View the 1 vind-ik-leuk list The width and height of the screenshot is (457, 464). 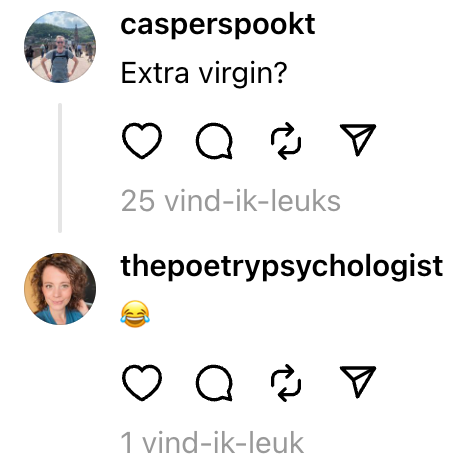212,443
